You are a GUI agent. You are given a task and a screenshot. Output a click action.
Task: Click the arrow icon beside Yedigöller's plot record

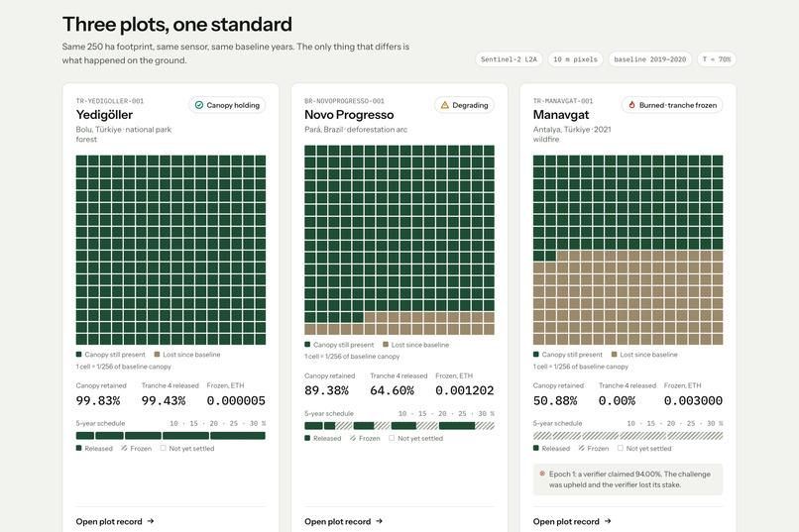tap(151, 521)
